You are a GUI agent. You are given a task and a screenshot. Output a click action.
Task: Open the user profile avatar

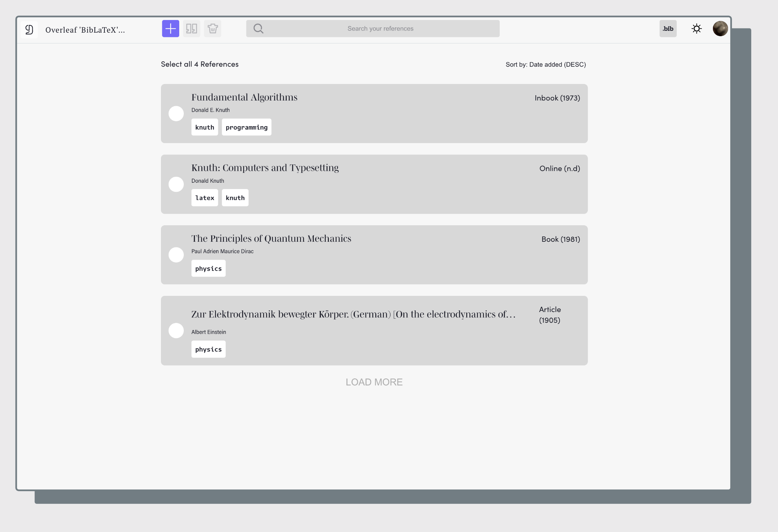[720, 28]
